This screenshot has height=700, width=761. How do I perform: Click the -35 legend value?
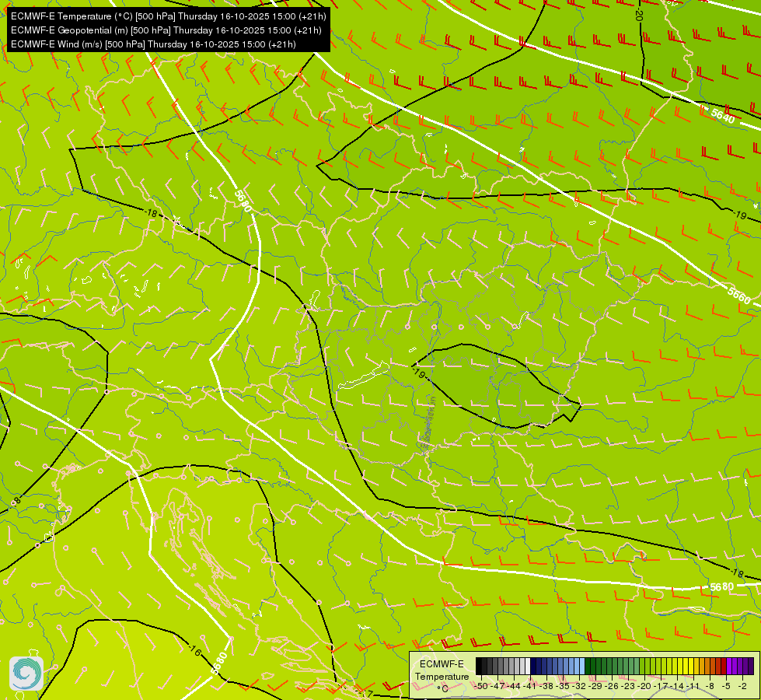(x=563, y=686)
